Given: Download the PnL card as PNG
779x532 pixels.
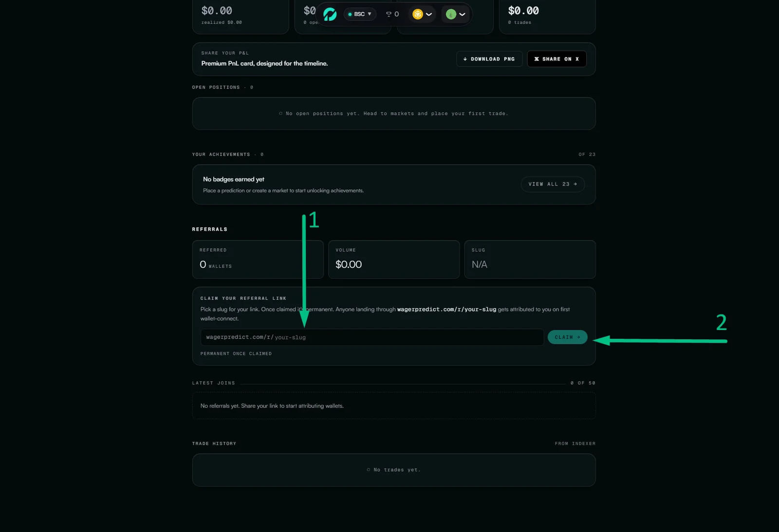Looking at the screenshot, I should point(489,59).
